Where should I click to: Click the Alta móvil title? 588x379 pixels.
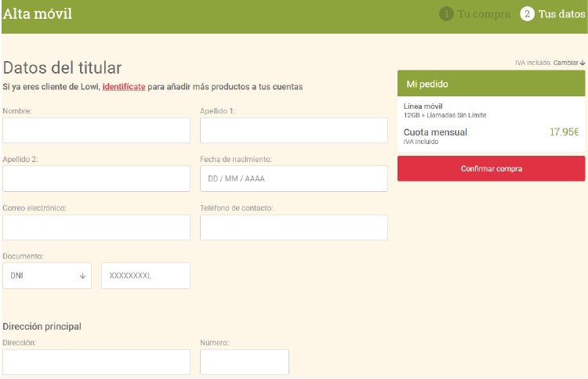[38, 14]
